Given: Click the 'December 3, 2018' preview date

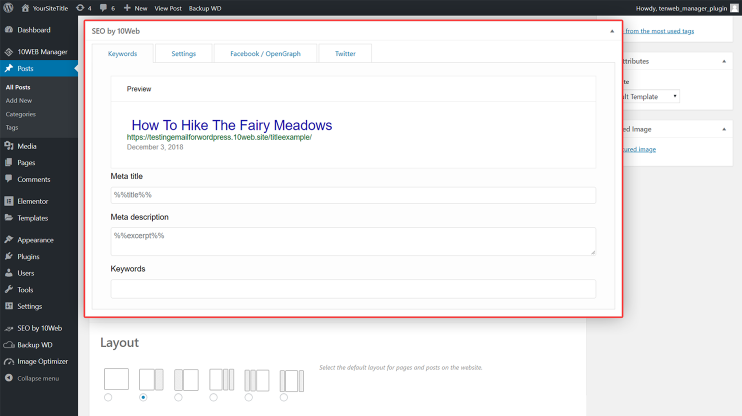Looking at the screenshot, I should click(x=155, y=147).
